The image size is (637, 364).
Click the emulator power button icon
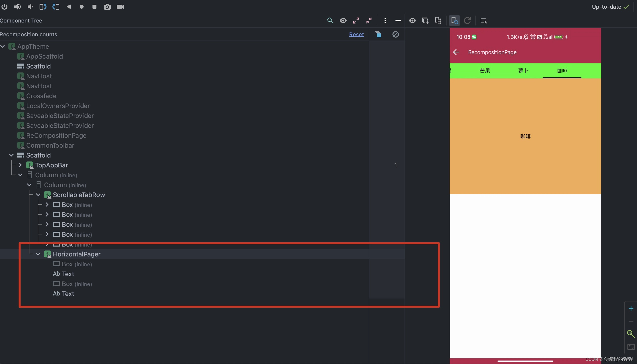click(4, 7)
